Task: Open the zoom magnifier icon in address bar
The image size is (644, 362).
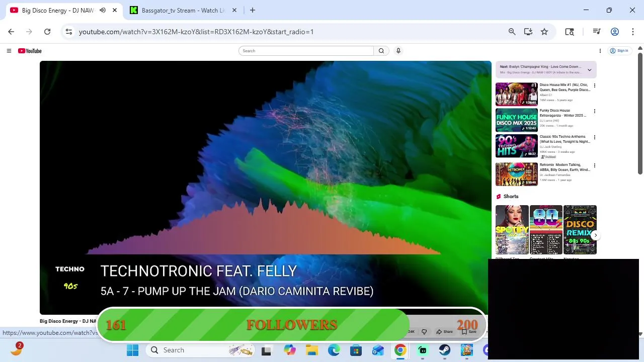Action: pyautogui.click(x=512, y=32)
